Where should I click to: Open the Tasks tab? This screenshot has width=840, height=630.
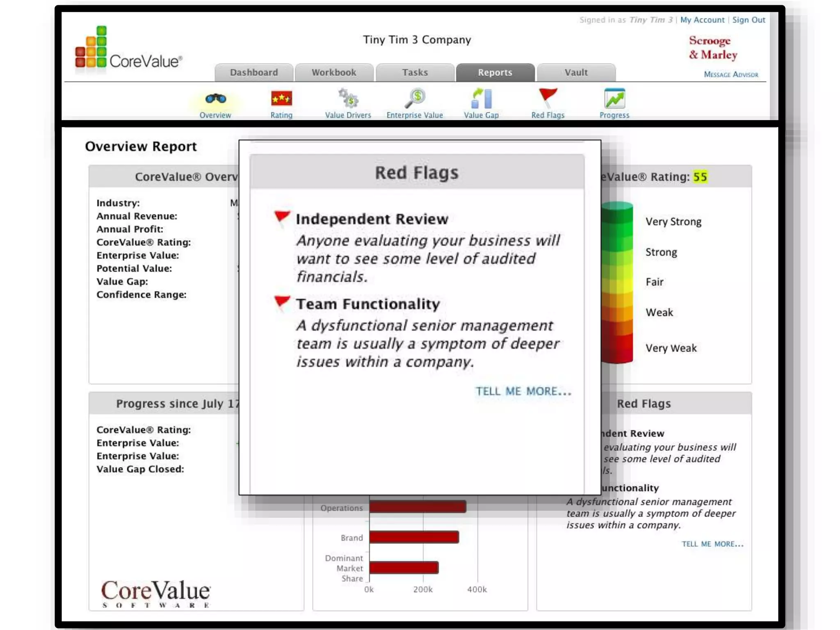[x=415, y=73]
